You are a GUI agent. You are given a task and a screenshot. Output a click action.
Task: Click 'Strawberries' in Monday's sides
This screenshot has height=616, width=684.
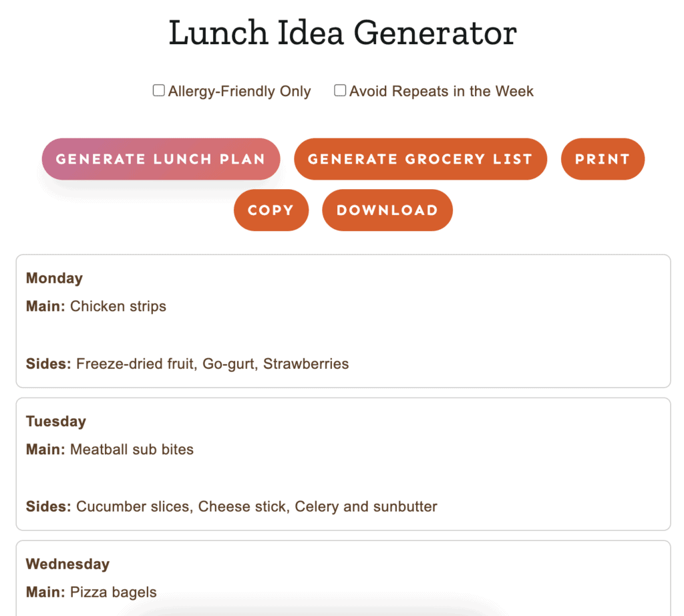(306, 364)
